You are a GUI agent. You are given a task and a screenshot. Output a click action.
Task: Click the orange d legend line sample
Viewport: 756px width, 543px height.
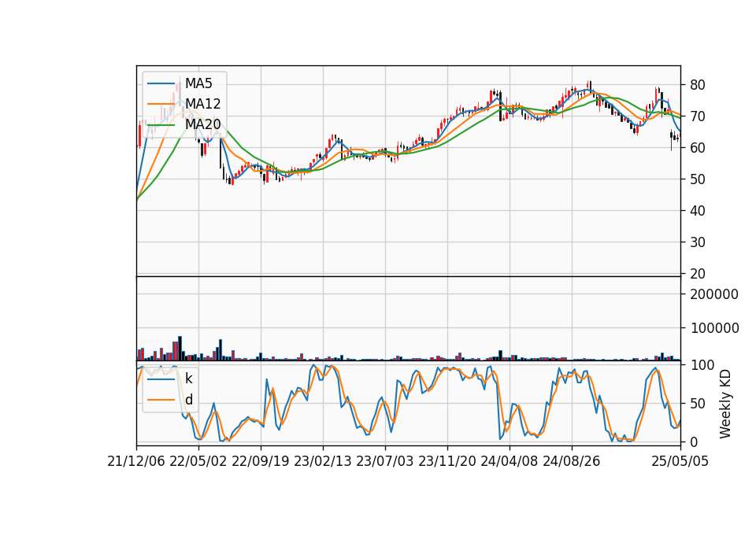[161, 400]
